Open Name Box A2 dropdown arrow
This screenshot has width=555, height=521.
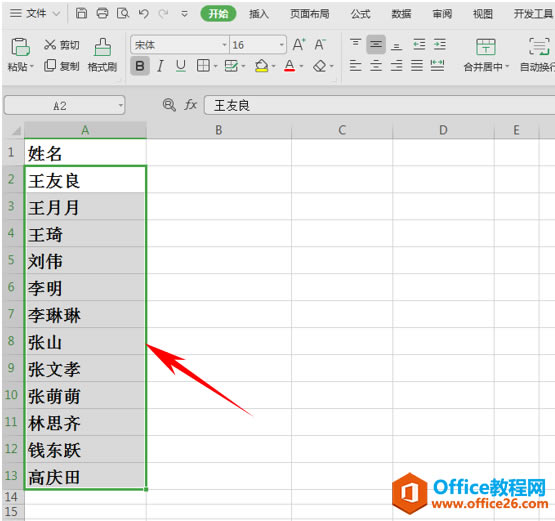[120, 105]
